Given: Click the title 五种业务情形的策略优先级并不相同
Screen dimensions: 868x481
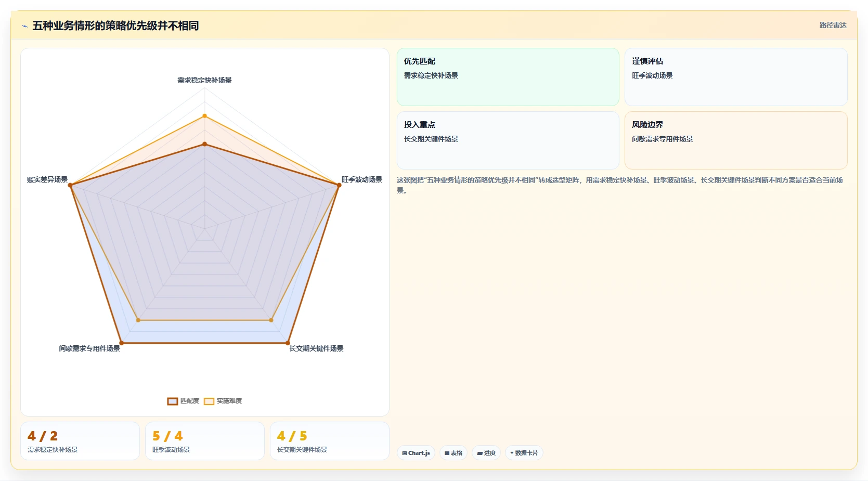Looking at the screenshot, I should click(x=115, y=26).
